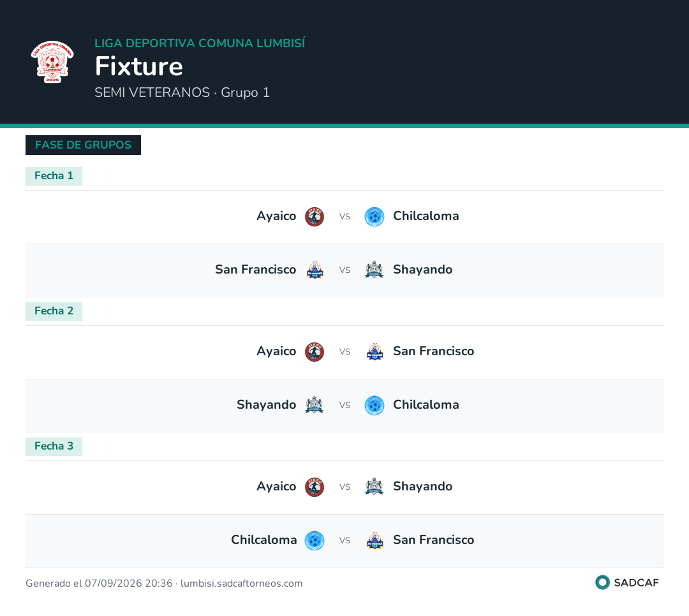689x616 pixels.
Task: Click the Fixture page title
Action: click(139, 66)
